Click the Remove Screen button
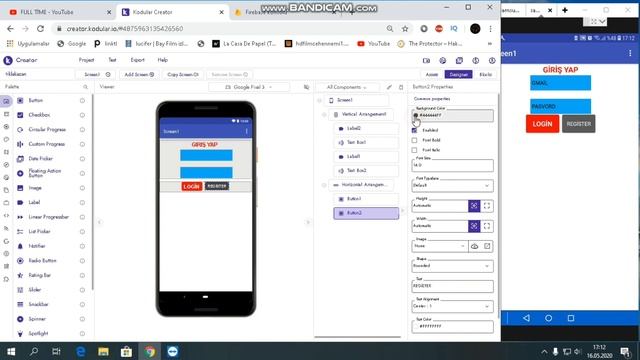The height and width of the screenshot is (360, 640). [229, 74]
